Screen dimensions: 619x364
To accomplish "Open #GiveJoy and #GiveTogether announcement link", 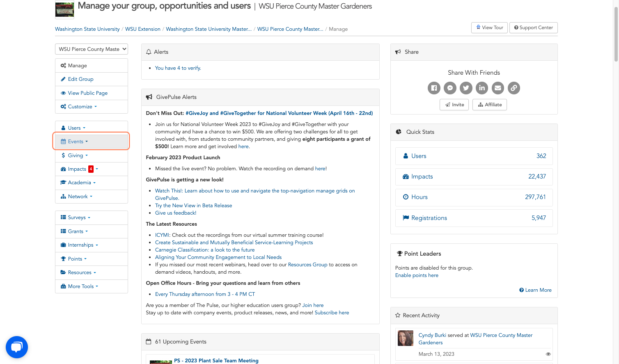I will click(279, 113).
